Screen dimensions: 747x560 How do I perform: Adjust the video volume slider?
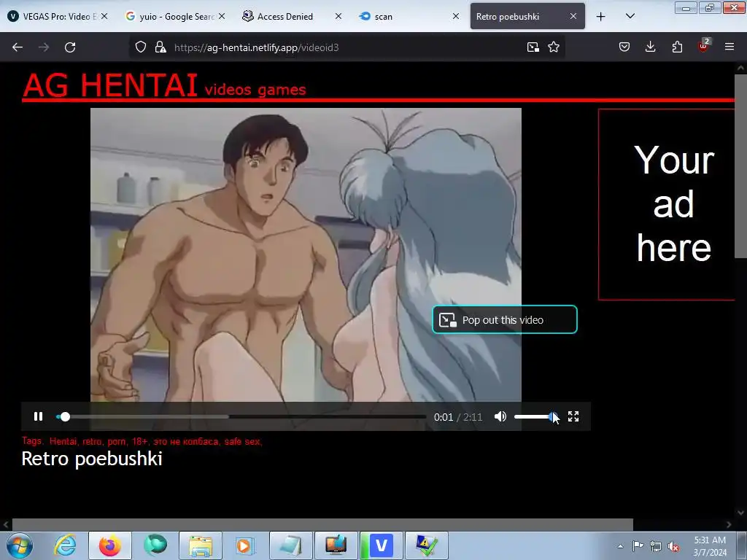click(x=535, y=416)
